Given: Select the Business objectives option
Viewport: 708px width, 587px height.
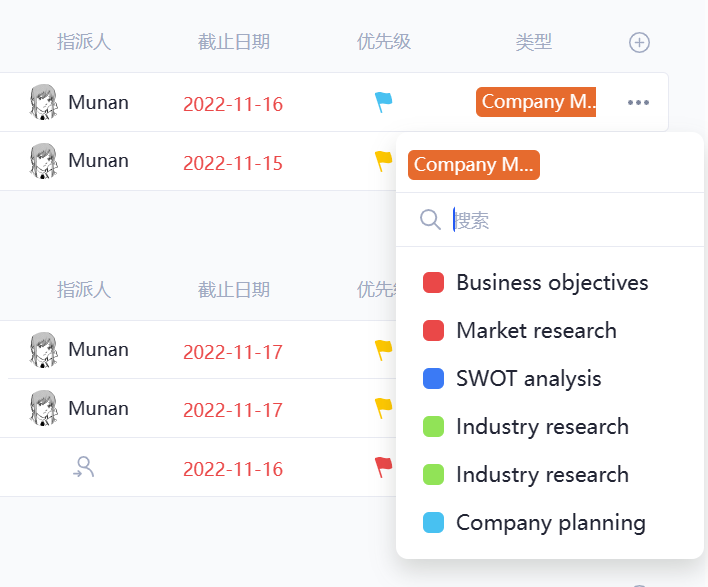Looking at the screenshot, I should [552, 283].
